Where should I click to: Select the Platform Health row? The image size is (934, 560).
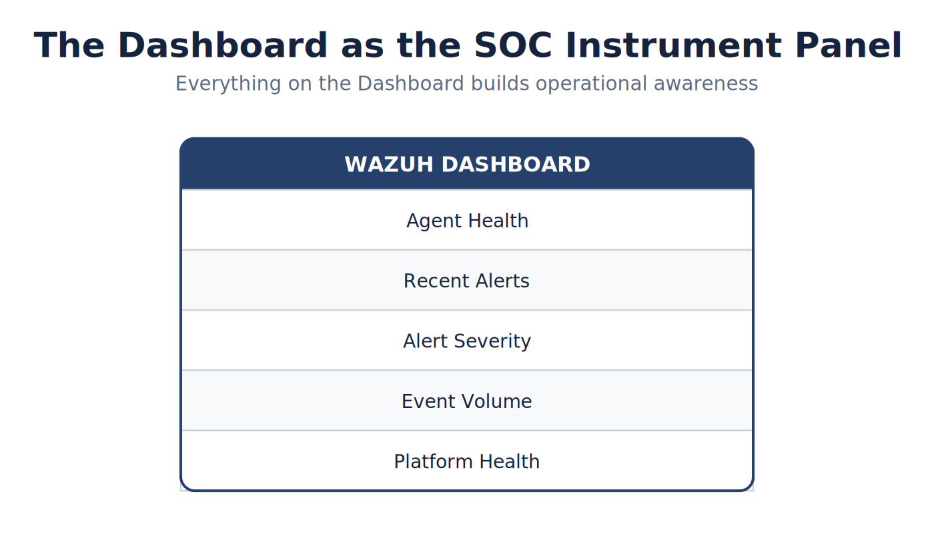tap(467, 461)
